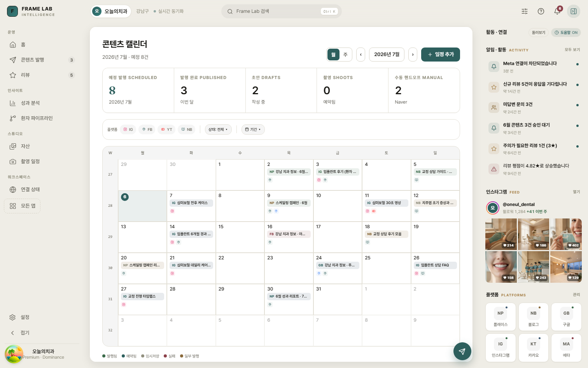Open 모든 앱 in the sidebar
The width and height of the screenshot is (588, 368).
coord(22,206)
